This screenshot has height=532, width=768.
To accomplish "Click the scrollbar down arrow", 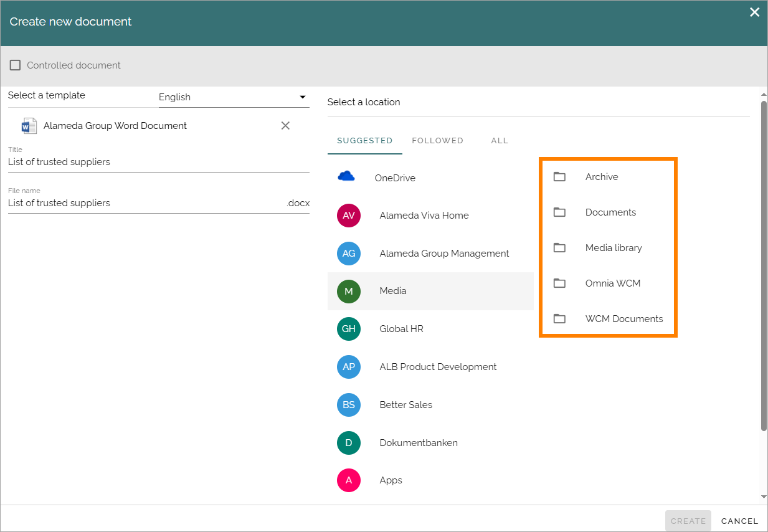I will pos(764,497).
